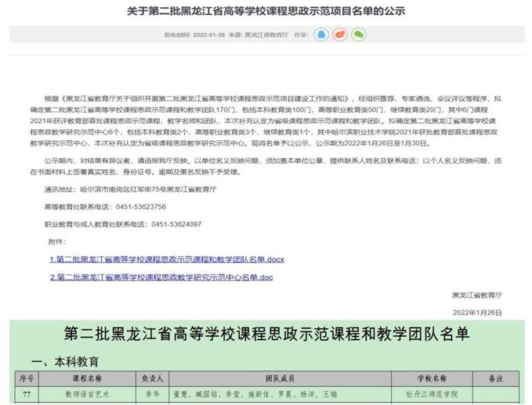
Task: Click the source text 黑龙江省教育厅 in header bar
Action: click(x=266, y=35)
